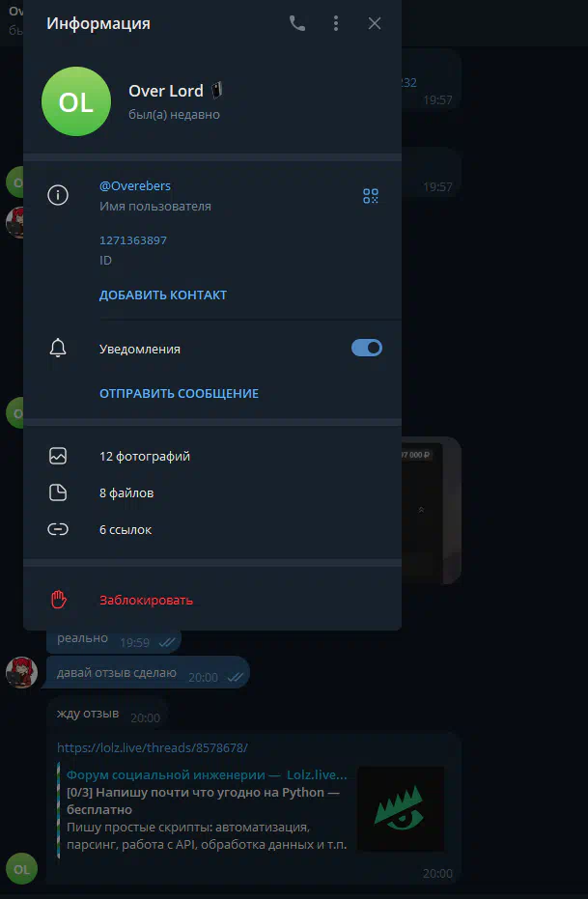Open the 6 ссылок shared links
Viewport: 588px width, 899px height.
(x=212, y=530)
